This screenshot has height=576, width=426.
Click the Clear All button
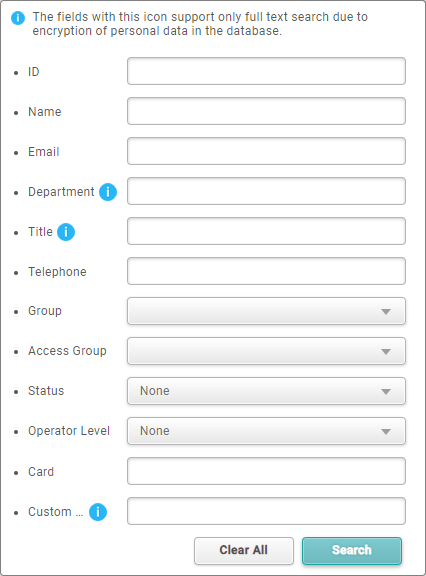[244, 551]
